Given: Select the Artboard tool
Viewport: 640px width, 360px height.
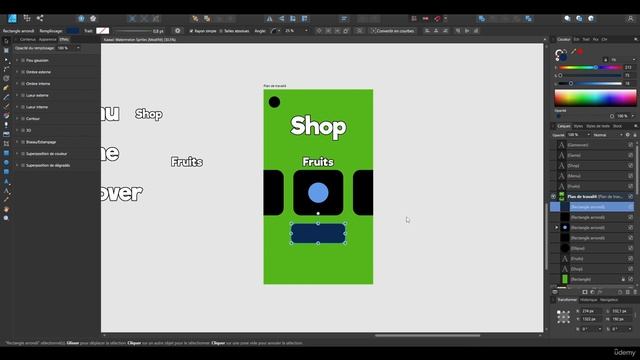Looking at the screenshot, I should (x=6, y=50).
